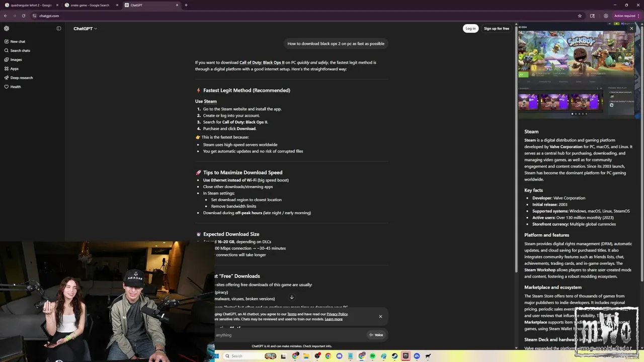Open Discord from the taskbar

339,356
